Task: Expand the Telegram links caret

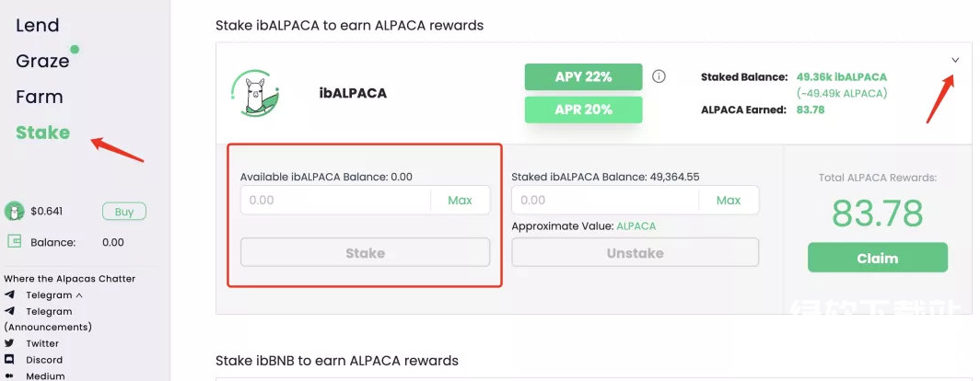Action: (x=79, y=295)
